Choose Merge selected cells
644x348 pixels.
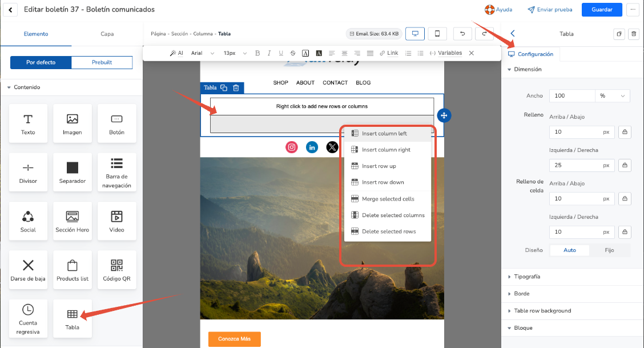[x=388, y=199]
